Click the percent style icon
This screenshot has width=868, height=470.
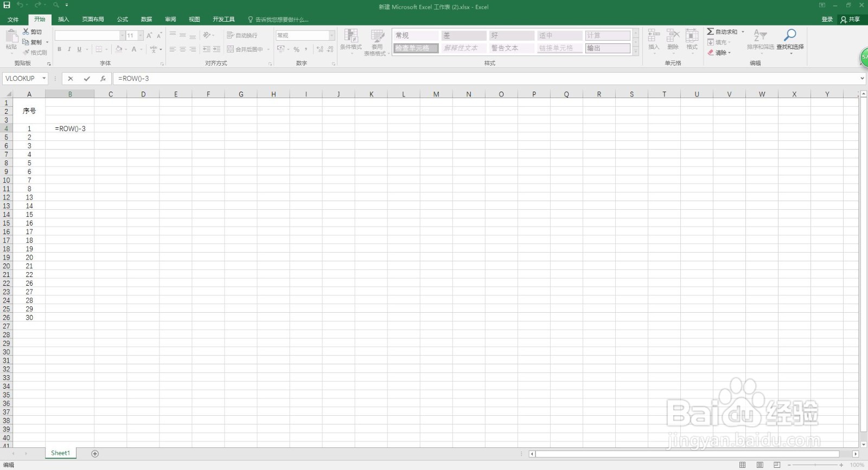tap(296, 49)
